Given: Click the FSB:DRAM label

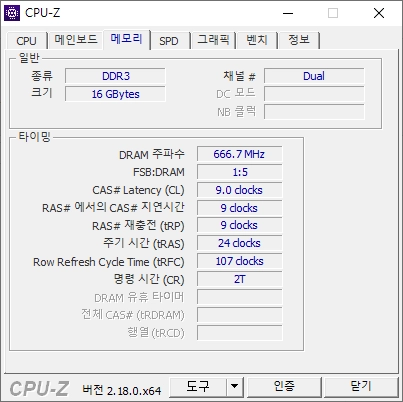Looking at the screenshot, I should [159, 172].
